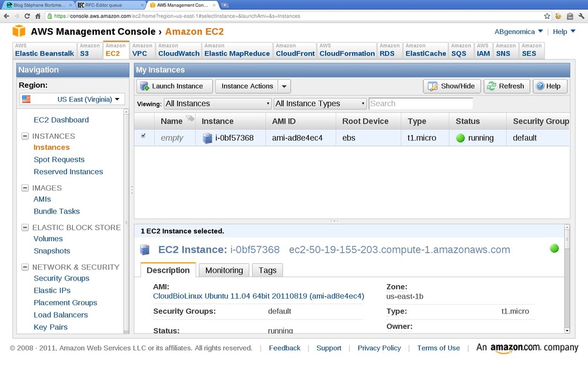Click the AWS orange cube logo
This screenshot has height=367, width=588.
(19, 31)
